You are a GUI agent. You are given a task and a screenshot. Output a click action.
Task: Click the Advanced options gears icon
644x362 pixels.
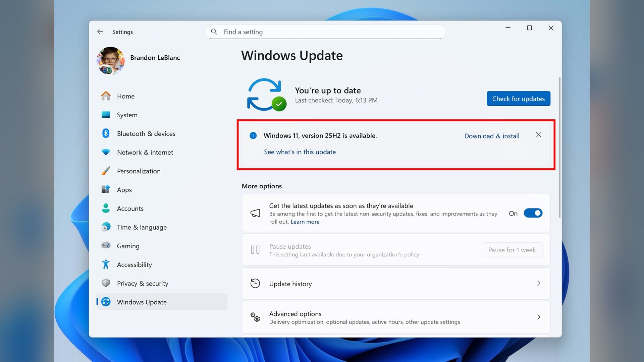[x=255, y=317]
